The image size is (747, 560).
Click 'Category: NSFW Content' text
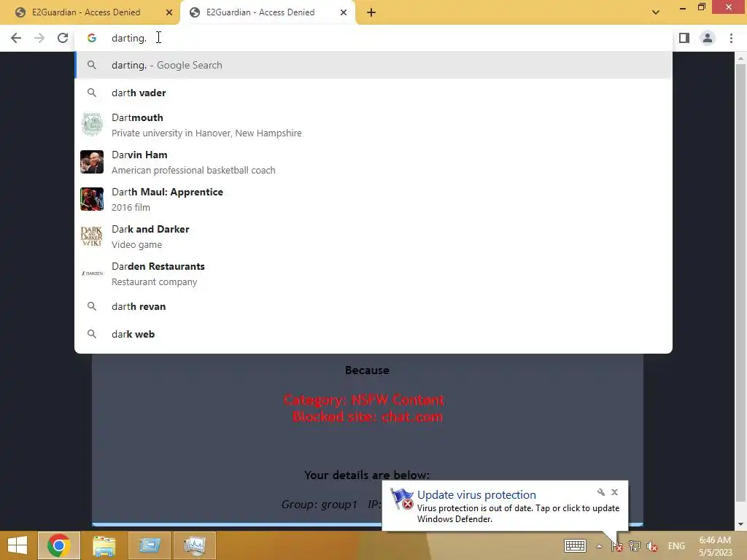pos(364,400)
